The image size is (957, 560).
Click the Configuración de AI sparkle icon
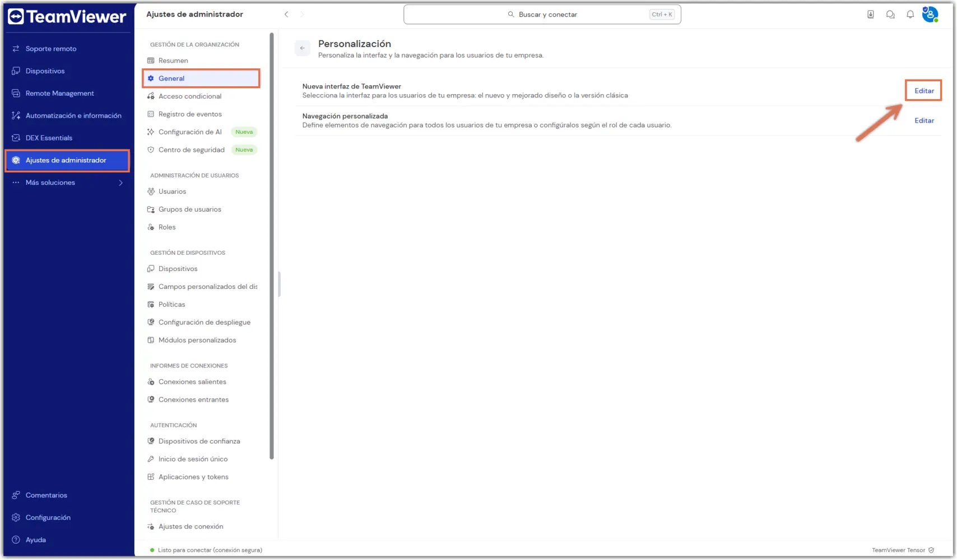(x=151, y=132)
